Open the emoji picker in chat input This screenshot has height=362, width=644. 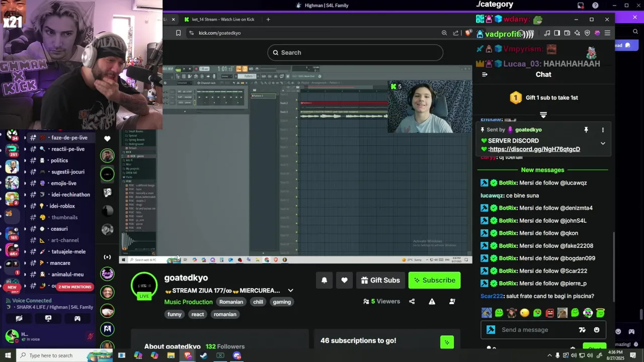(x=597, y=330)
